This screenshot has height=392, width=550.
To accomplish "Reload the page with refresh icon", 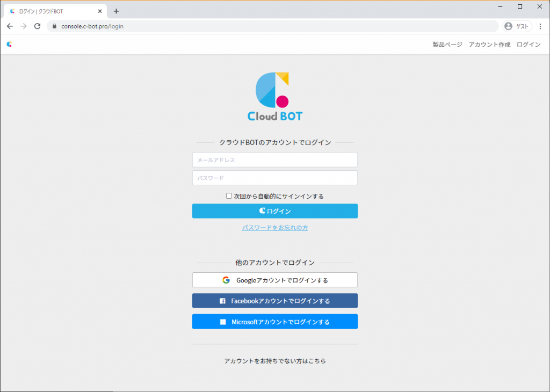I will click(x=38, y=26).
